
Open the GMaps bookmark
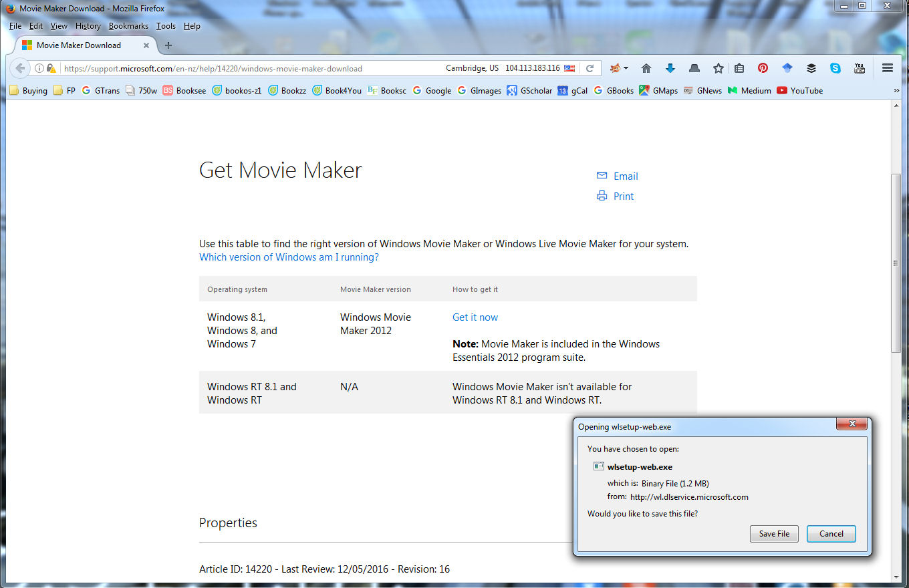coord(658,91)
